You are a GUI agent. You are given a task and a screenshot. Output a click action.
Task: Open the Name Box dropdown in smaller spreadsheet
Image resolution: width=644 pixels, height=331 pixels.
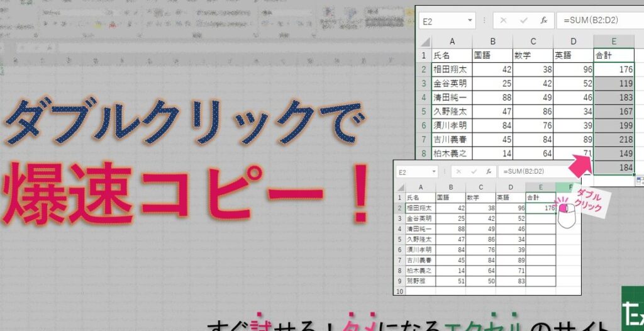coord(434,171)
